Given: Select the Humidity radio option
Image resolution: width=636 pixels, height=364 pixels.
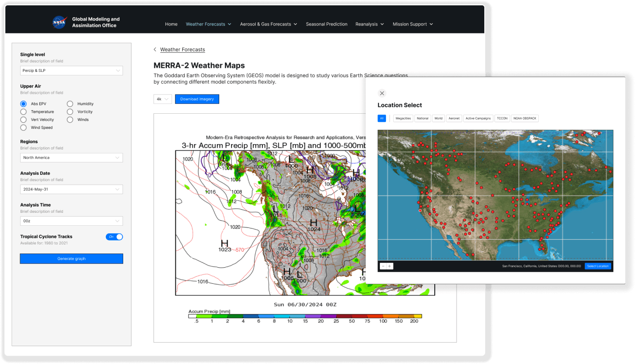Looking at the screenshot, I should [70, 103].
